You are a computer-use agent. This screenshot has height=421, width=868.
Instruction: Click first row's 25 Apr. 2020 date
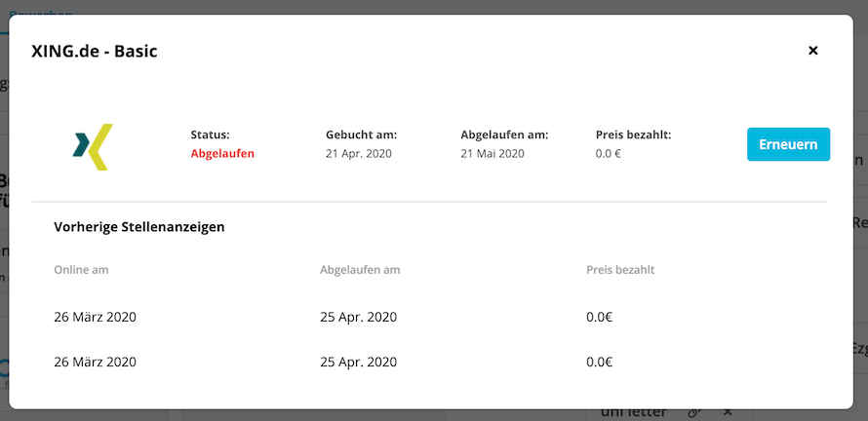coord(358,317)
